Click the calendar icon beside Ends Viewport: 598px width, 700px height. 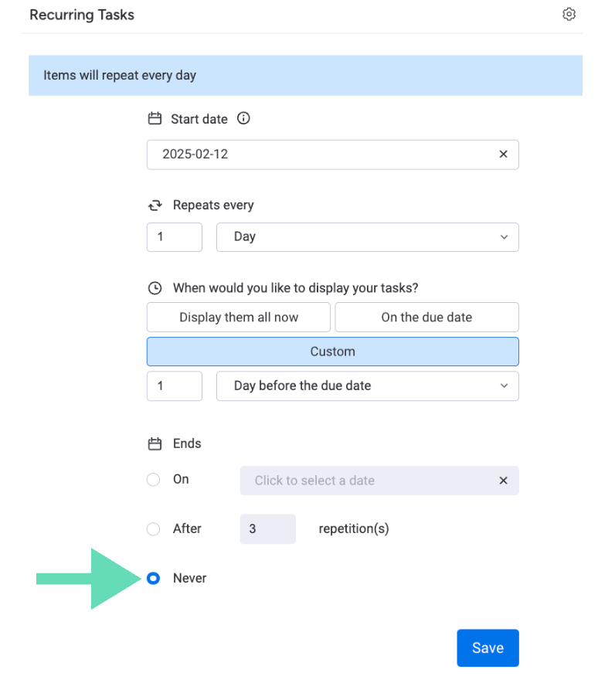click(155, 443)
